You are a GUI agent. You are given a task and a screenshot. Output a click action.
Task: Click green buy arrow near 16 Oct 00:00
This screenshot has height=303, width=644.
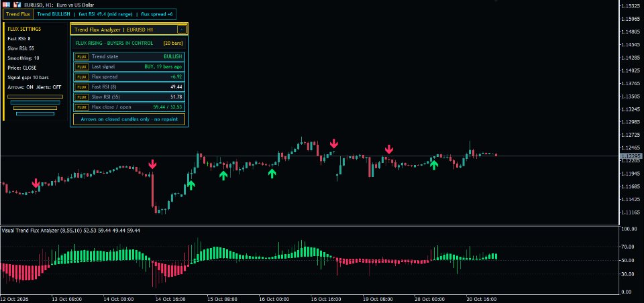(x=272, y=173)
